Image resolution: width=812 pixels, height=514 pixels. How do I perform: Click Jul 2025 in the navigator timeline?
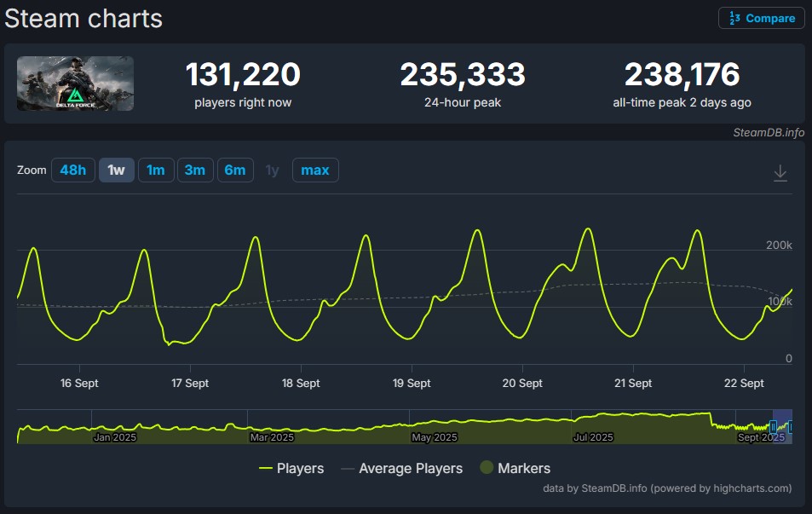(592, 437)
